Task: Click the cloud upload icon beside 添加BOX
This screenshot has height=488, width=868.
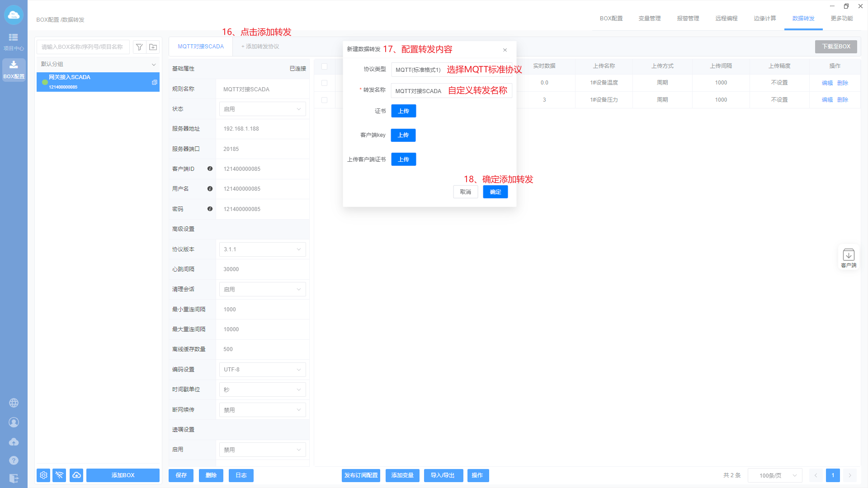Action: (76, 475)
